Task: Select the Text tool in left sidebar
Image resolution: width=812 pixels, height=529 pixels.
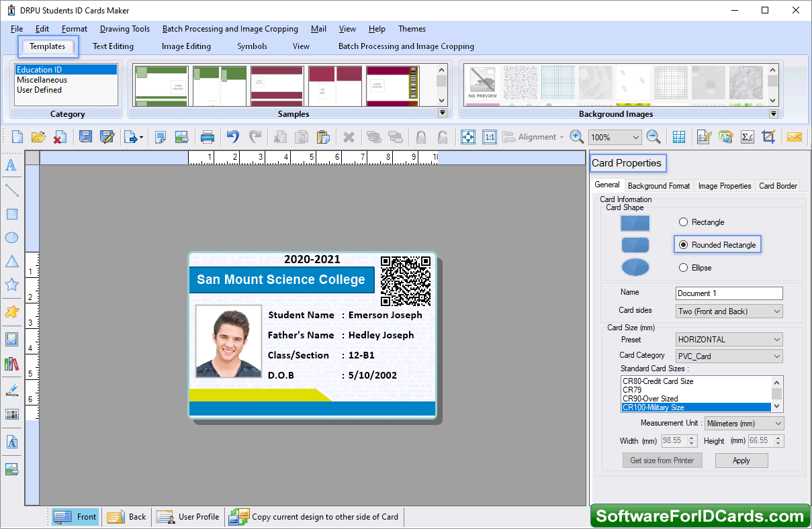Action: (11, 165)
